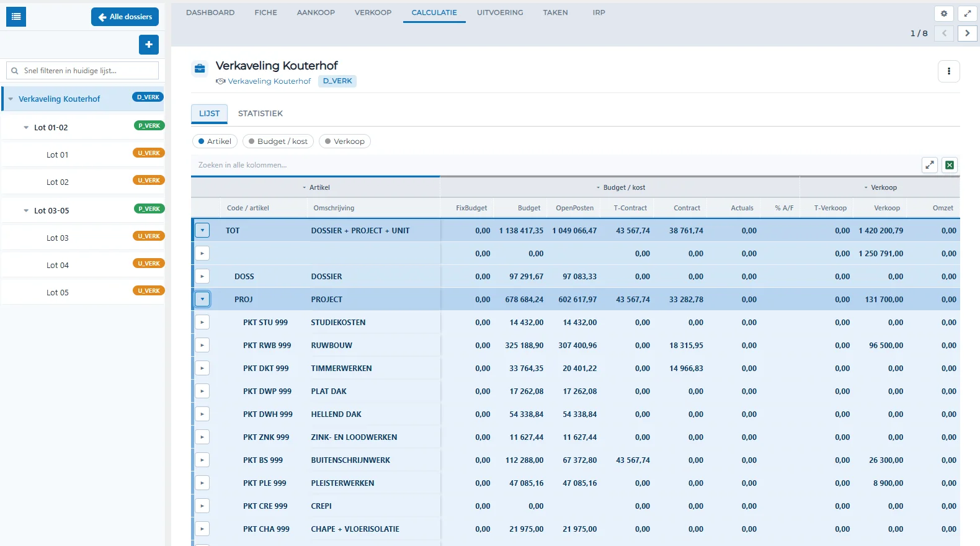
Task: Click the search magnifier icon in filter
Action: pos(15,71)
